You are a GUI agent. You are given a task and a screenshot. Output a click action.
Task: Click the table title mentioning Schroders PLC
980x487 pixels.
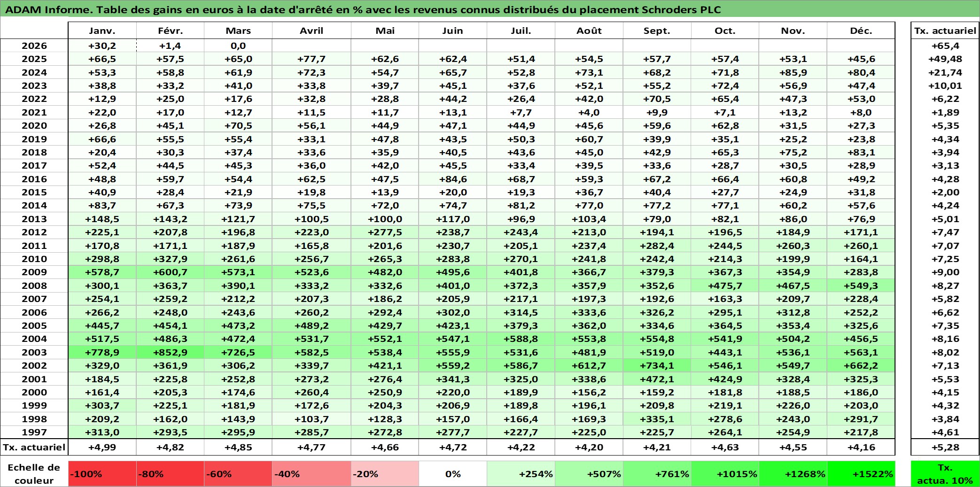click(363, 9)
